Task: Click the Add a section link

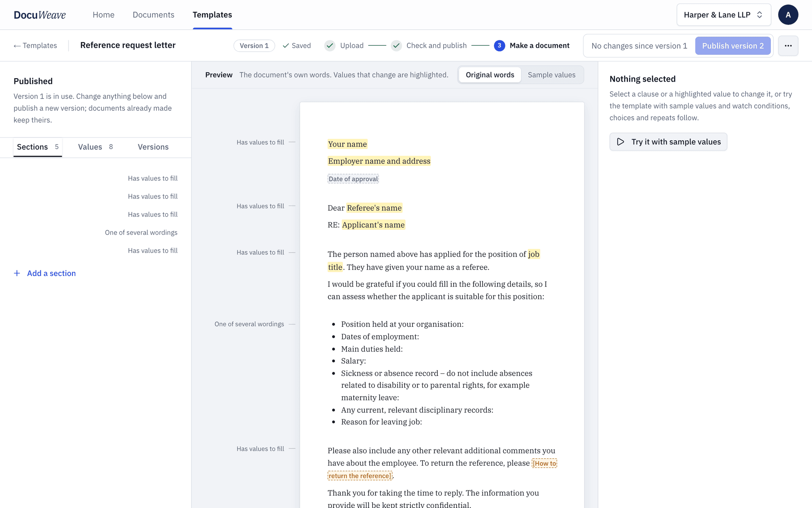Action: click(45, 273)
